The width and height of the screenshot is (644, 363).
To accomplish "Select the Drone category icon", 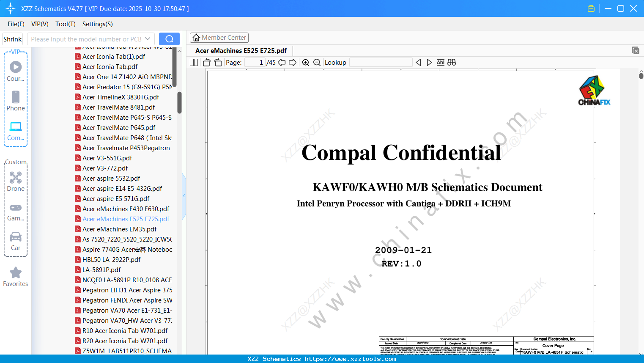I will (16, 181).
